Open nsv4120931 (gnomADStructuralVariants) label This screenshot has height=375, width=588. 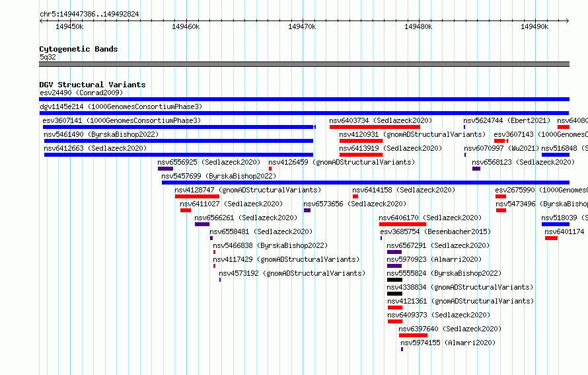[412, 134]
